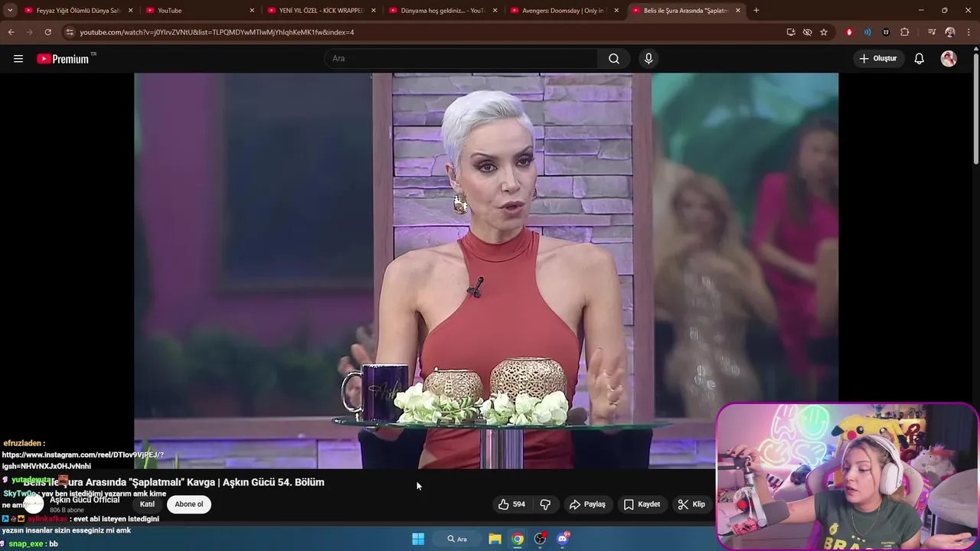Viewport: 980px width, 551px height.
Task: Open Aşkın Gücü Official channel link
Action: [85, 500]
